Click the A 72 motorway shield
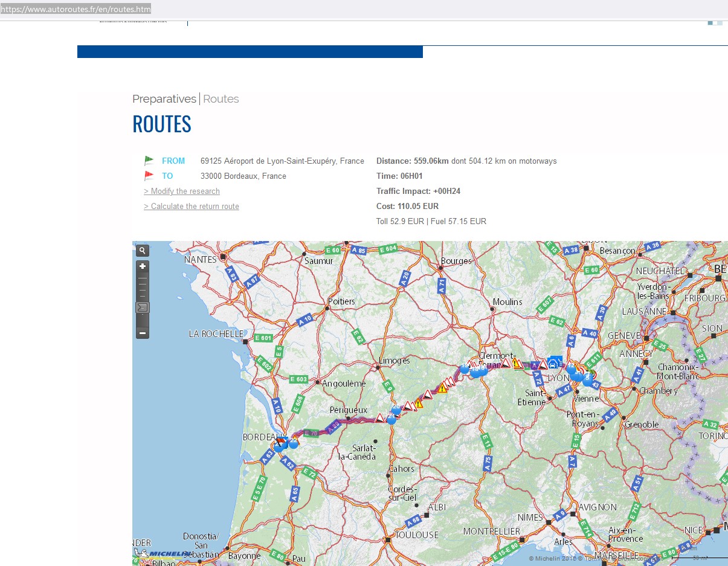This screenshot has height=566, width=728. pos(538,379)
